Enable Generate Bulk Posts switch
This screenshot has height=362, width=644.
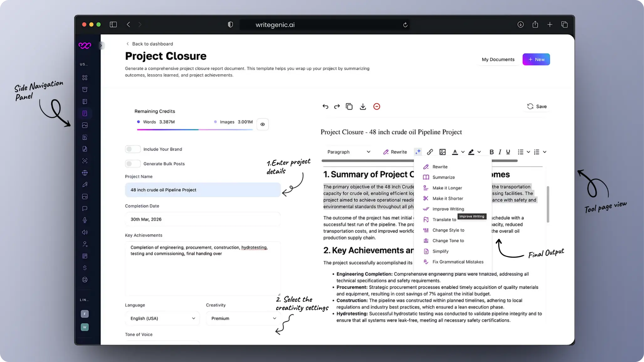click(x=133, y=163)
